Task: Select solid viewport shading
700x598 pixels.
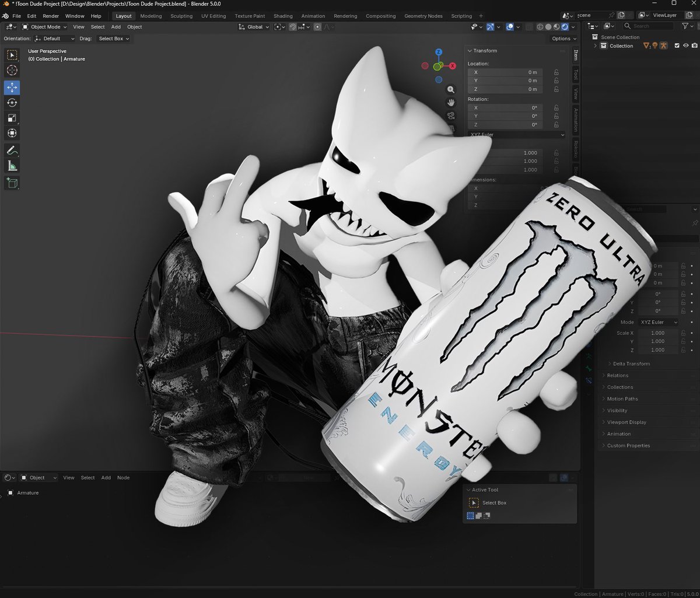Action: point(548,27)
